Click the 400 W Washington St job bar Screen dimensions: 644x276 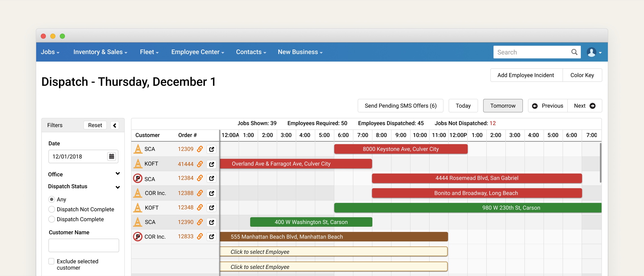pos(311,222)
